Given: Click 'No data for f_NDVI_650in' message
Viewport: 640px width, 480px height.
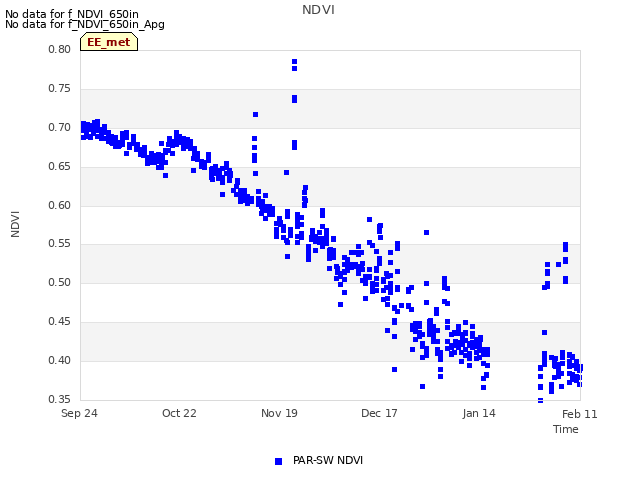Looking at the screenshot, I should tap(72, 14).
